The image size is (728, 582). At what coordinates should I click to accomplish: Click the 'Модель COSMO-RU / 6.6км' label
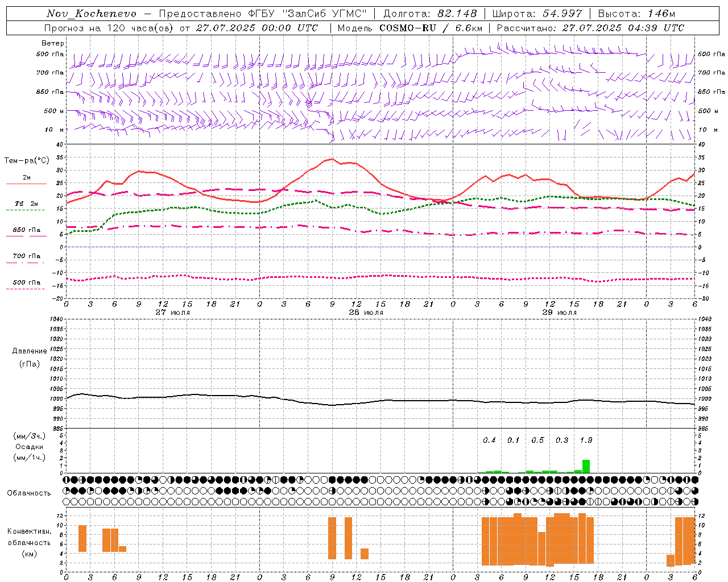409,28
